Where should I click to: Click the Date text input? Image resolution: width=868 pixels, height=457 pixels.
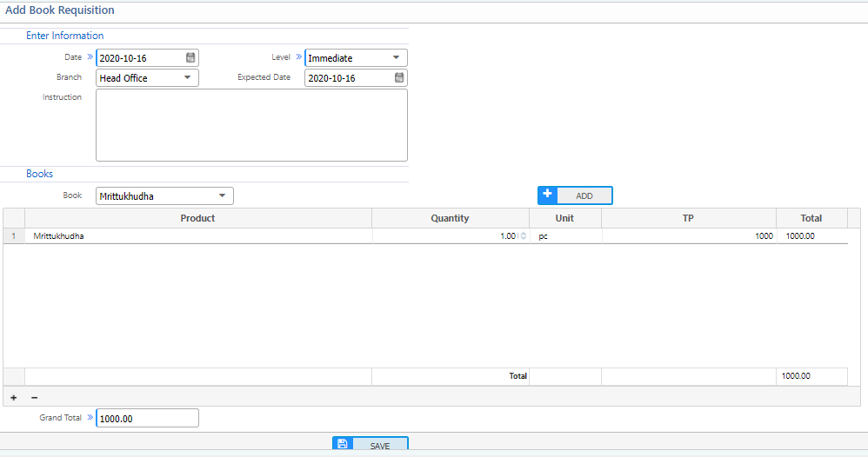[139, 58]
